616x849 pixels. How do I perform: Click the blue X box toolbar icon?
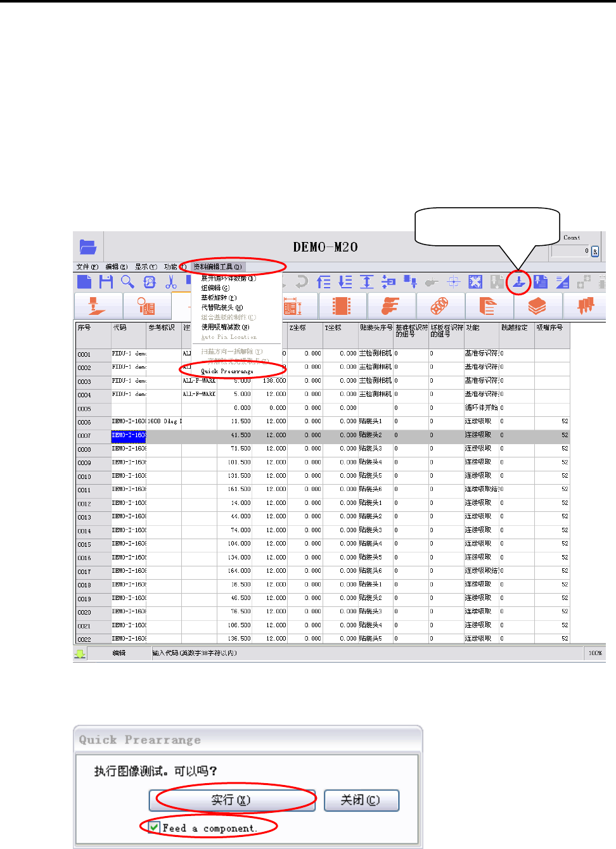pos(475,282)
